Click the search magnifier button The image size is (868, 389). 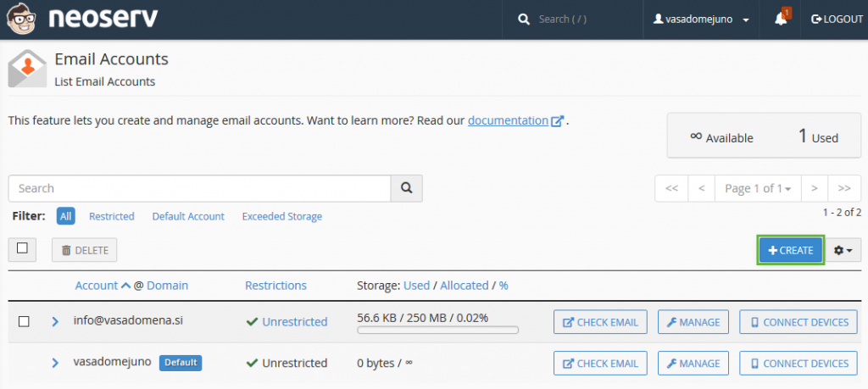point(406,188)
